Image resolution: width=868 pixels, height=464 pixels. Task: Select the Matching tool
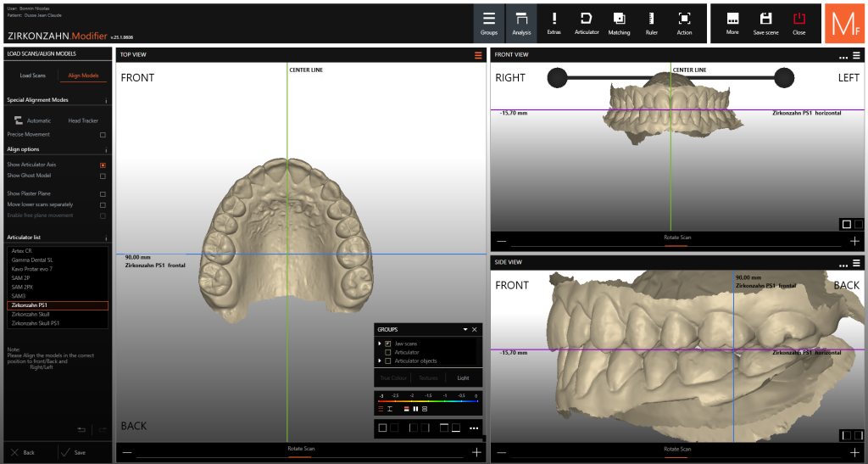[619, 23]
